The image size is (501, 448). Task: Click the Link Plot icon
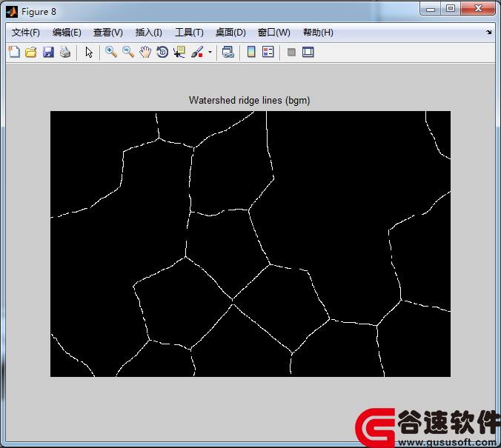coord(228,52)
